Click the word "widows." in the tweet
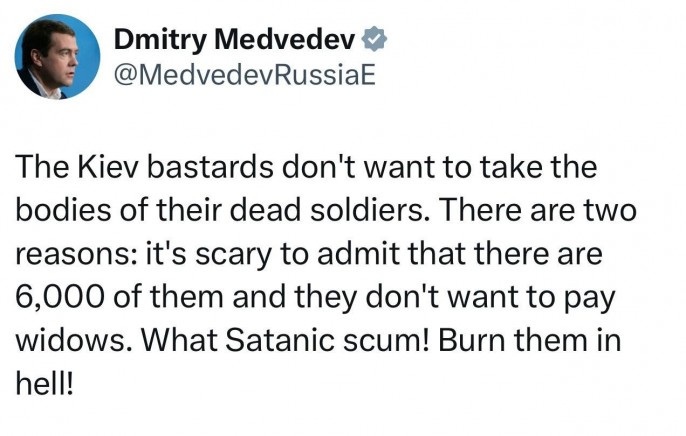The width and height of the screenshot is (686, 436). pyautogui.click(x=72, y=338)
